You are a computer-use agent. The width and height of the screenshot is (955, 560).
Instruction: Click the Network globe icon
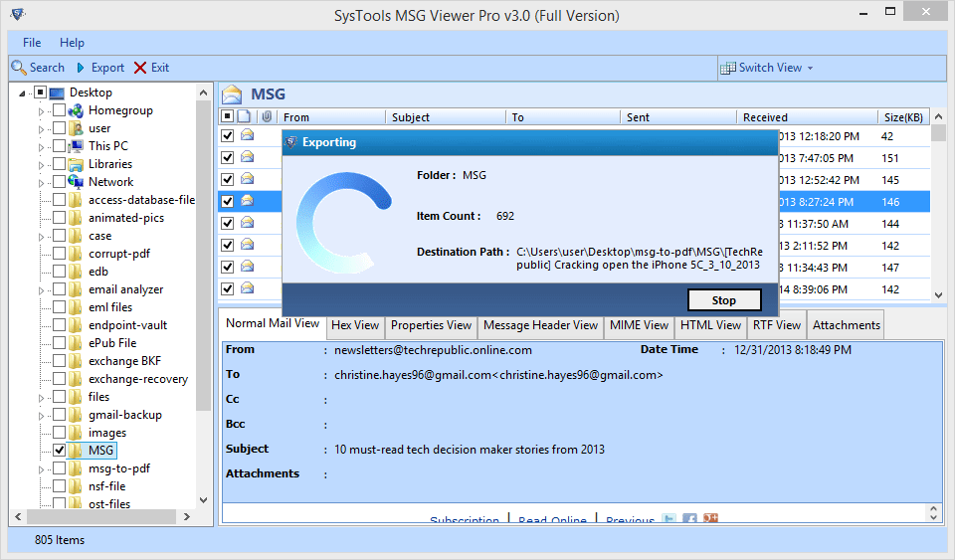(x=76, y=182)
